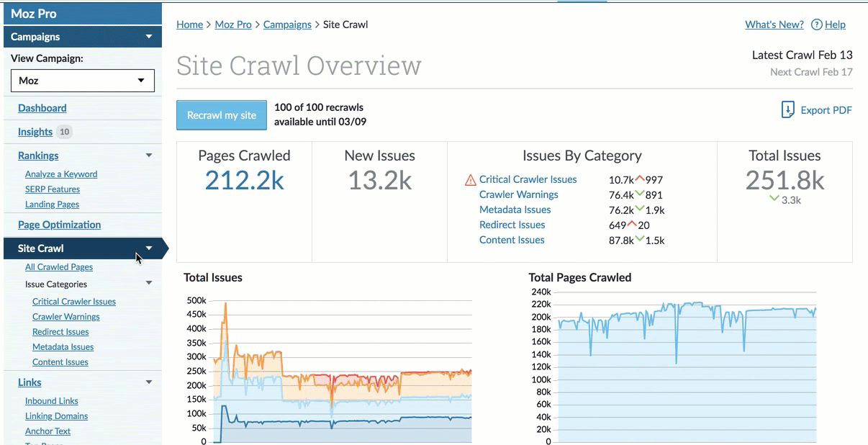Collapse the Links section arrow
Viewport: 868px width, 445px height.
149,382
